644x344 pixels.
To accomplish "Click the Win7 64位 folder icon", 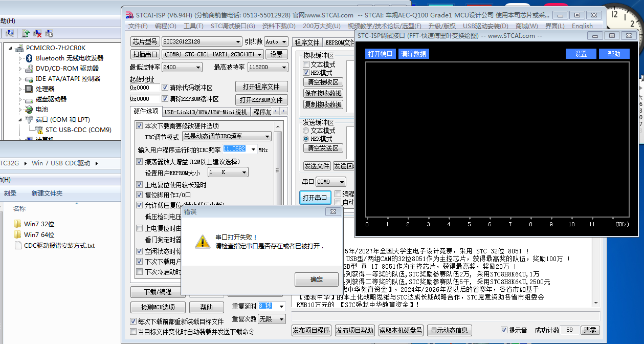I will click(17, 234).
